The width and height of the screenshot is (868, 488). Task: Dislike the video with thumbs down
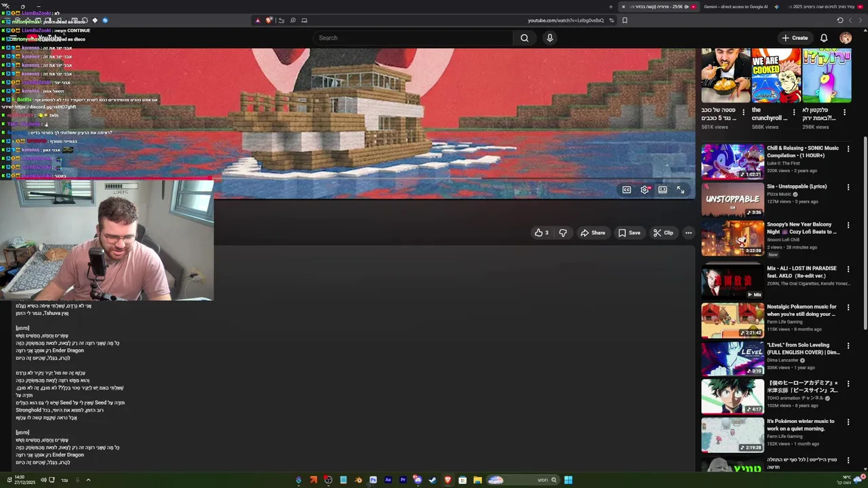coord(563,232)
